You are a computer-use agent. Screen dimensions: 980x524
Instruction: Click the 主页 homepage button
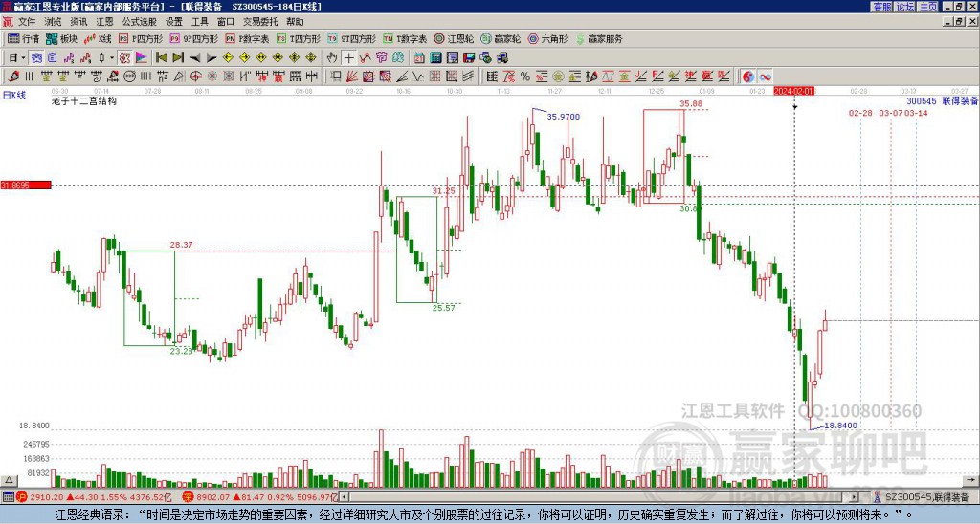928,7
